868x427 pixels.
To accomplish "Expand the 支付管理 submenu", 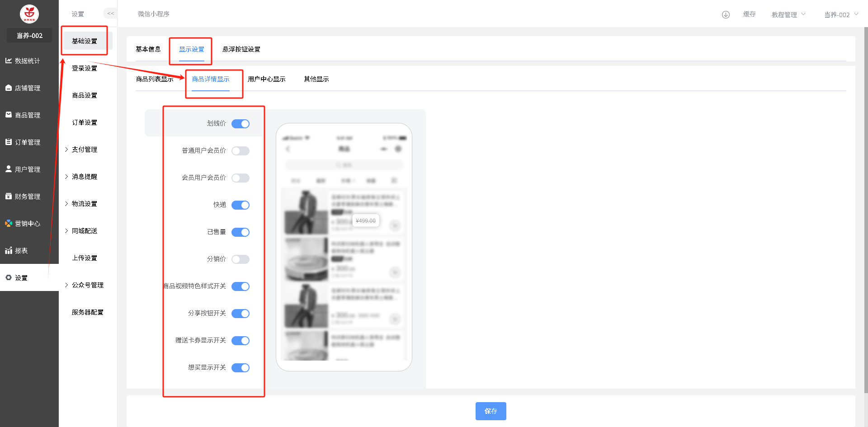I will (84, 150).
